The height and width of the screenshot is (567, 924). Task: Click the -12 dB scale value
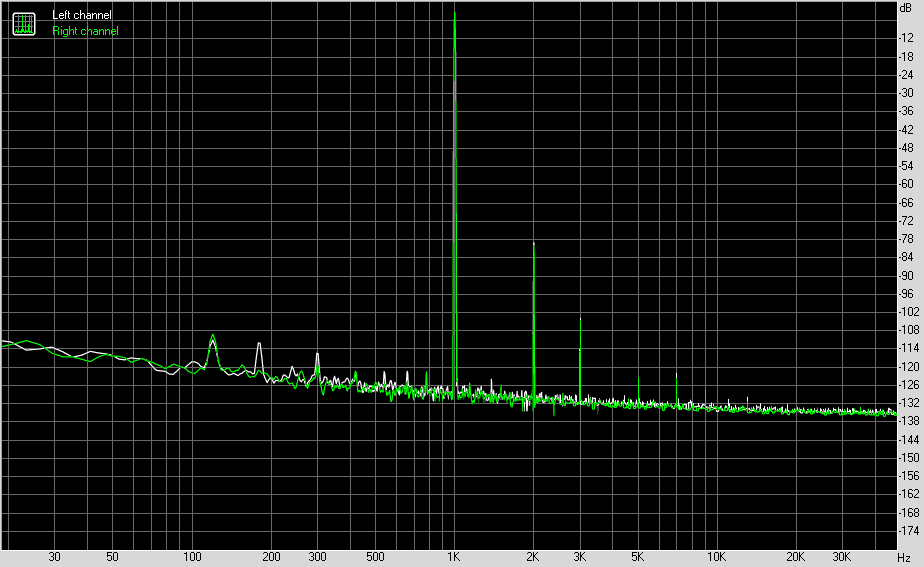coord(906,38)
